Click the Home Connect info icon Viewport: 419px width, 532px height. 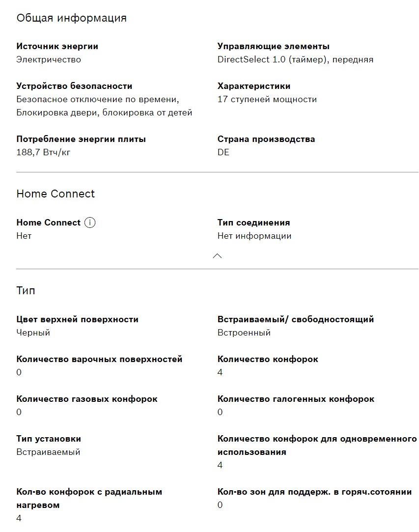coord(89,223)
